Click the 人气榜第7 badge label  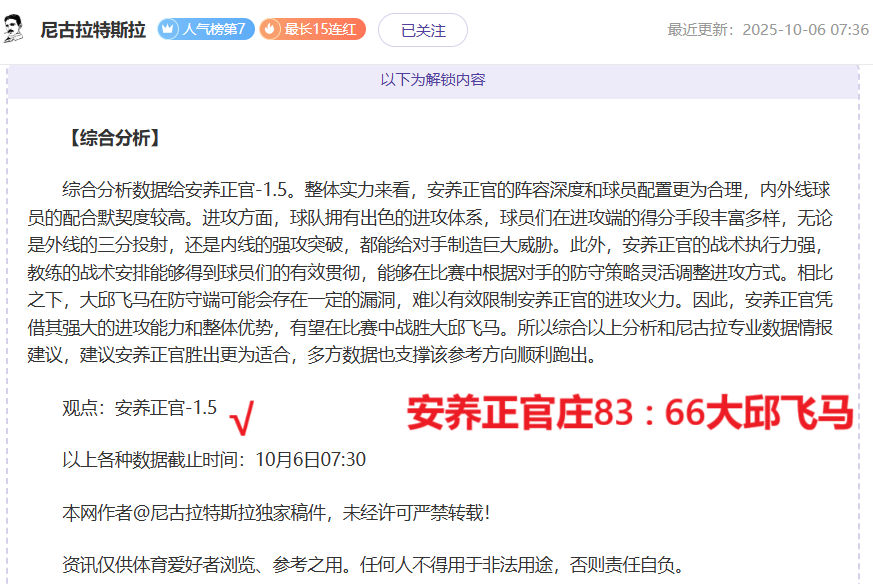tap(213, 30)
